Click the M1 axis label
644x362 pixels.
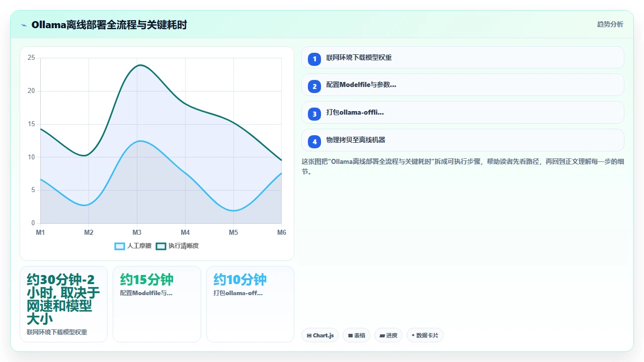click(40, 232)
